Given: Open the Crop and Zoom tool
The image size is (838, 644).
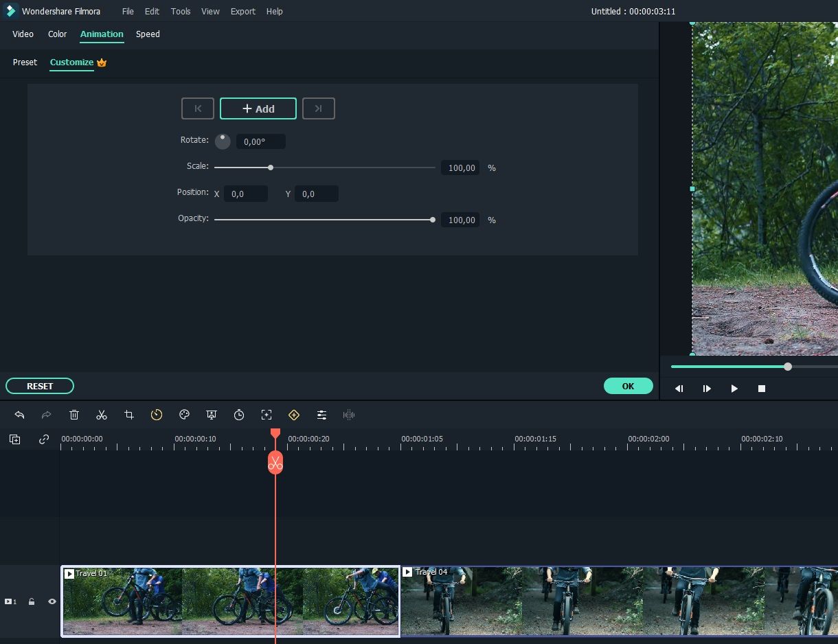Looking at the screenshot, I should coord(129,415).
